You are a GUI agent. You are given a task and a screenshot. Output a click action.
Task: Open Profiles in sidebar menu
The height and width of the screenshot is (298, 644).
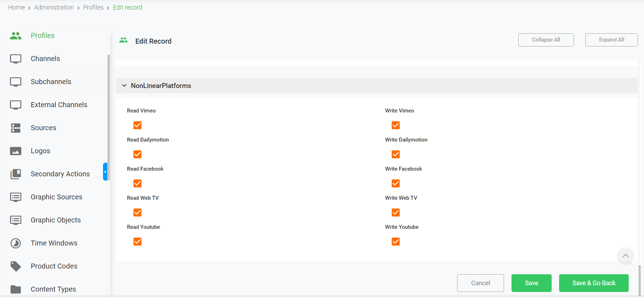(x=43, y=35)
